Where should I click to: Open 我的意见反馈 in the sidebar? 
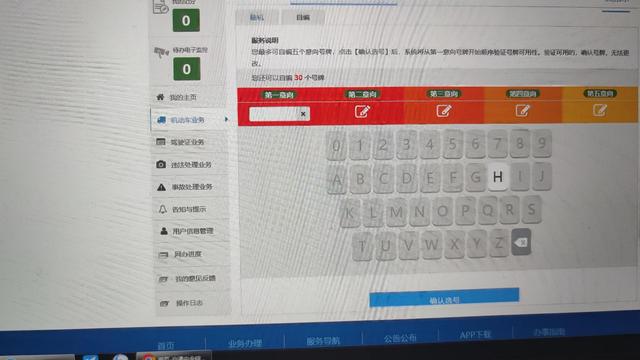pyautogui.click(x=195, y=278)
